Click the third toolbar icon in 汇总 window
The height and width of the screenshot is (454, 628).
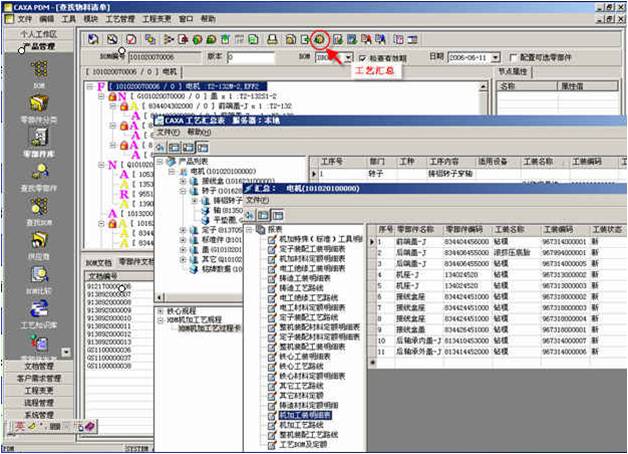[278, 215]
